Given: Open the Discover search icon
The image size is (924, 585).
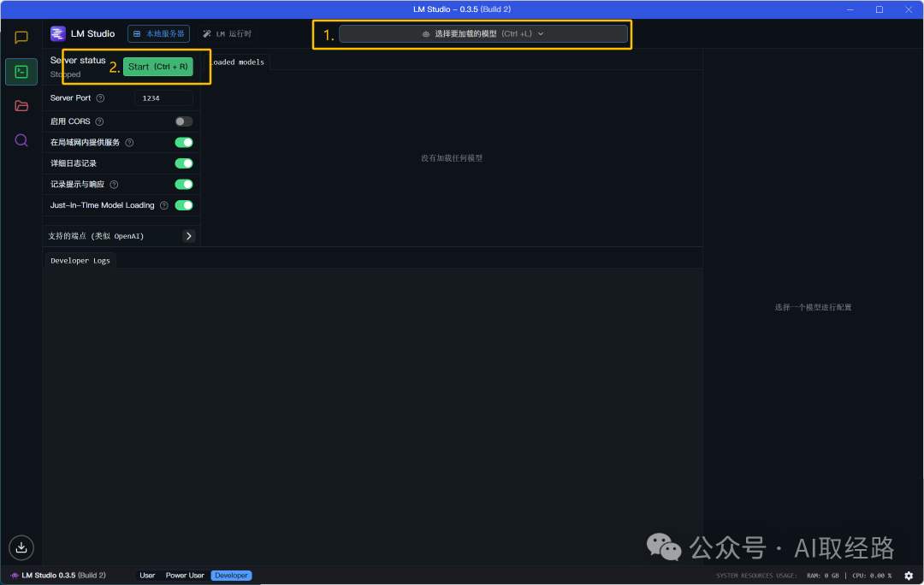Looking at the screenshot, I should (21, 140).
